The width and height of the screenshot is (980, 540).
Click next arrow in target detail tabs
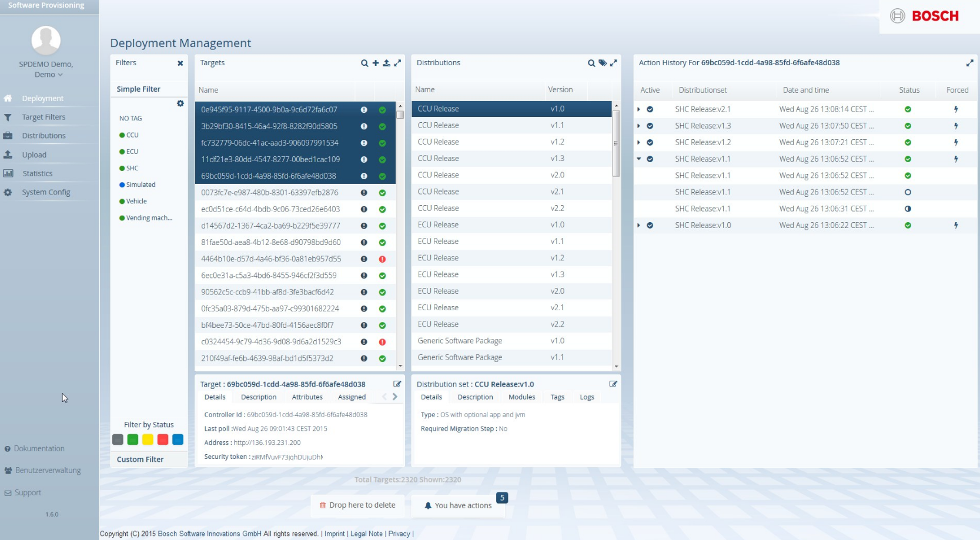[395, 397]
